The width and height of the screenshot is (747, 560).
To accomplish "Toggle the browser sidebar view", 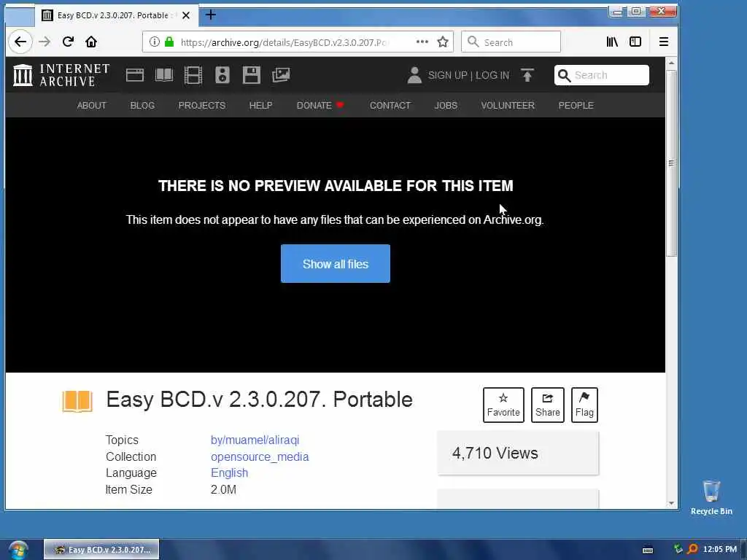I will [x=635, y=42].
